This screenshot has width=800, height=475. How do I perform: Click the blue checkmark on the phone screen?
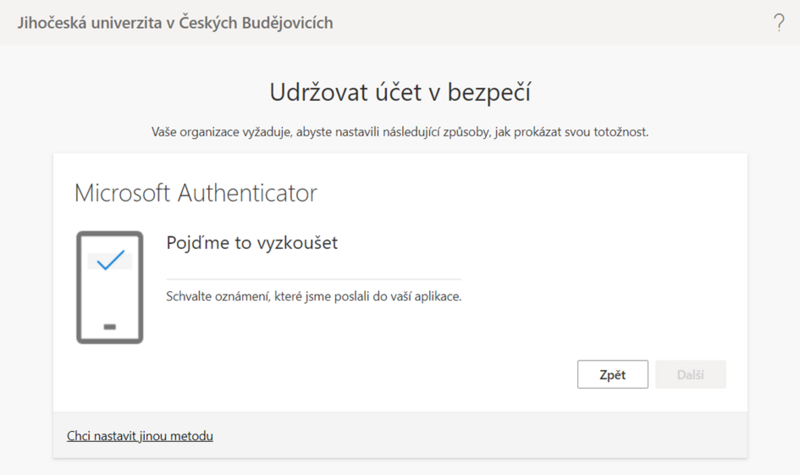110,260
